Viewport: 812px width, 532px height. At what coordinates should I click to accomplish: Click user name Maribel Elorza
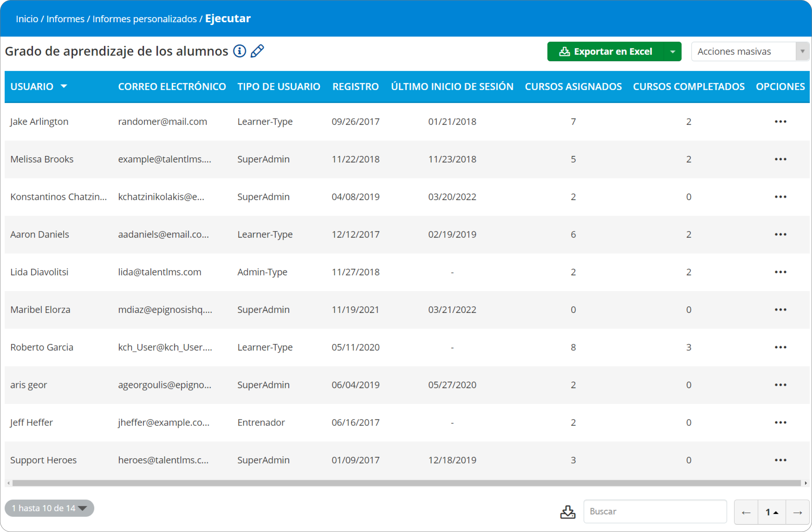[40, 310]
